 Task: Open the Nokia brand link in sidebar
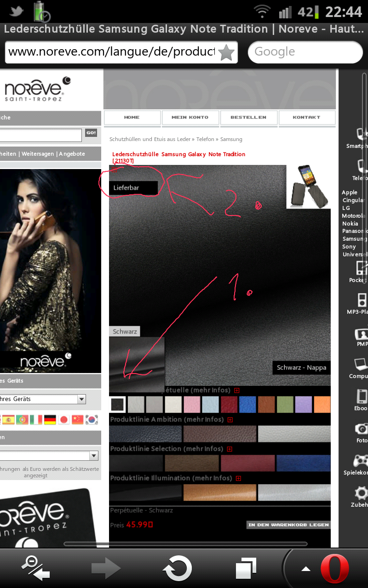coord(350,223)
